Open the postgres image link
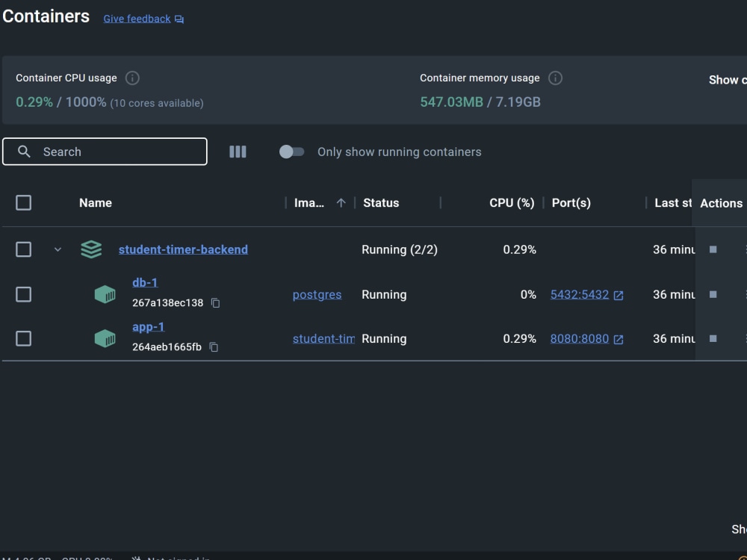Viewport: 747px width, 560px height. (317, 294)
